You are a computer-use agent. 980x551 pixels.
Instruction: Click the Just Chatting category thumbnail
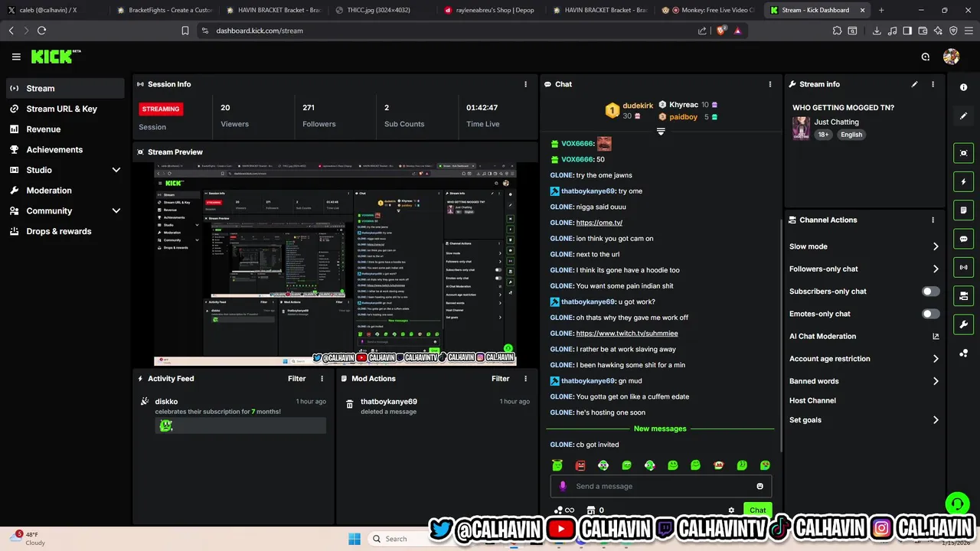pos(801,128)
